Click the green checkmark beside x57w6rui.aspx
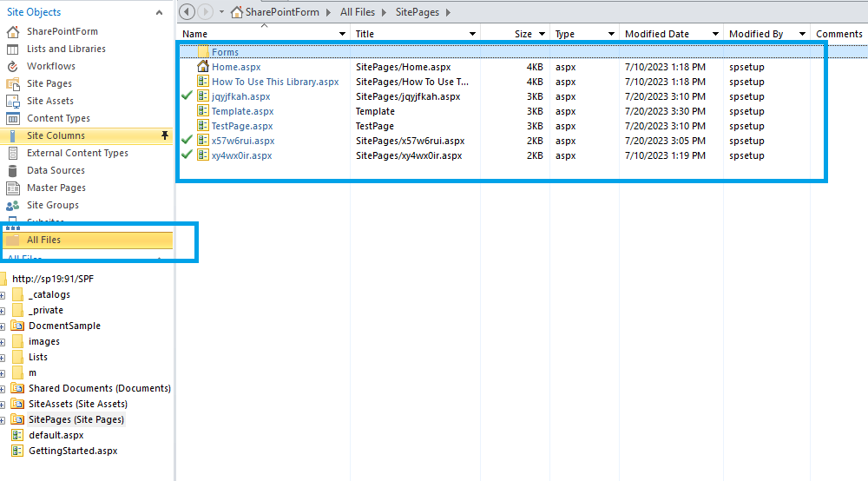868x481 pixels. (187, 140)
